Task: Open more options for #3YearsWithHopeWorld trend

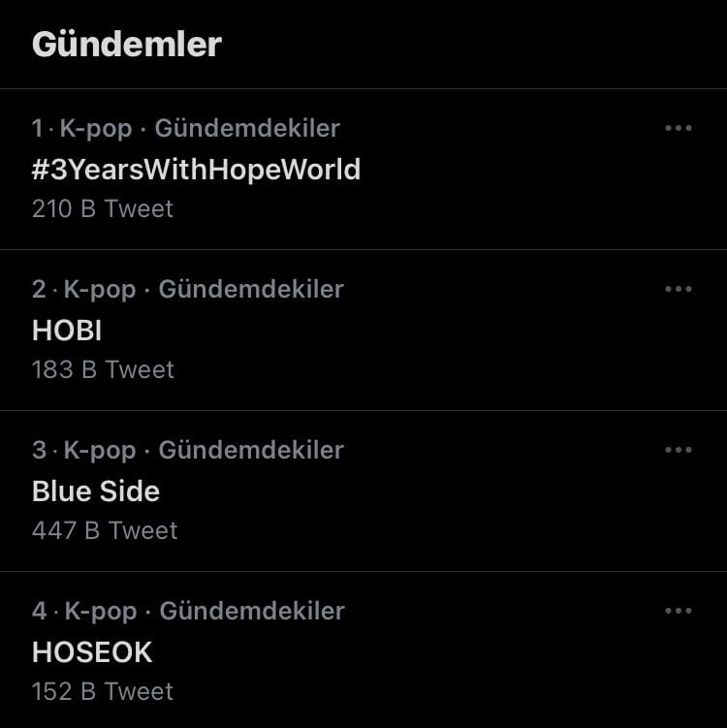Action: pyautogui.click(x=679, y=128)
